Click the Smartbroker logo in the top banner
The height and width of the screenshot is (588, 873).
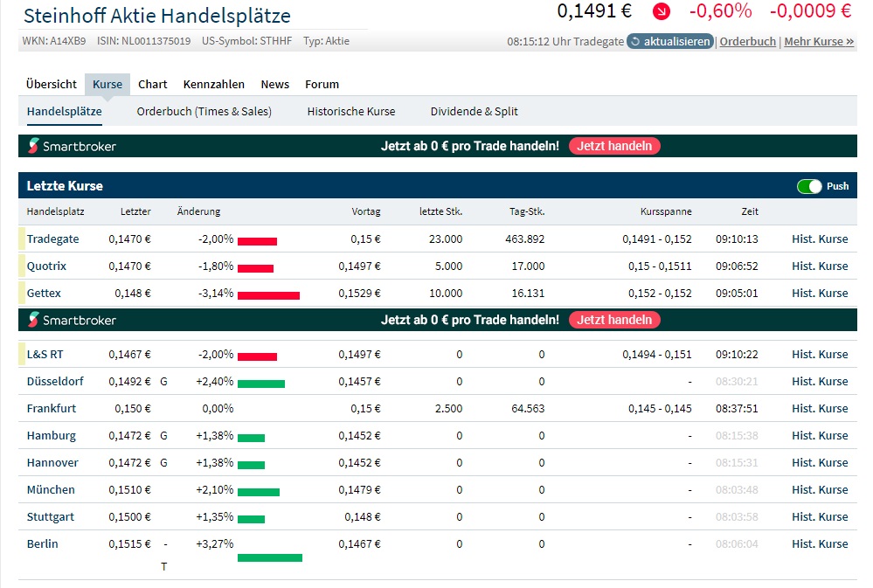(x=72, y=146)
